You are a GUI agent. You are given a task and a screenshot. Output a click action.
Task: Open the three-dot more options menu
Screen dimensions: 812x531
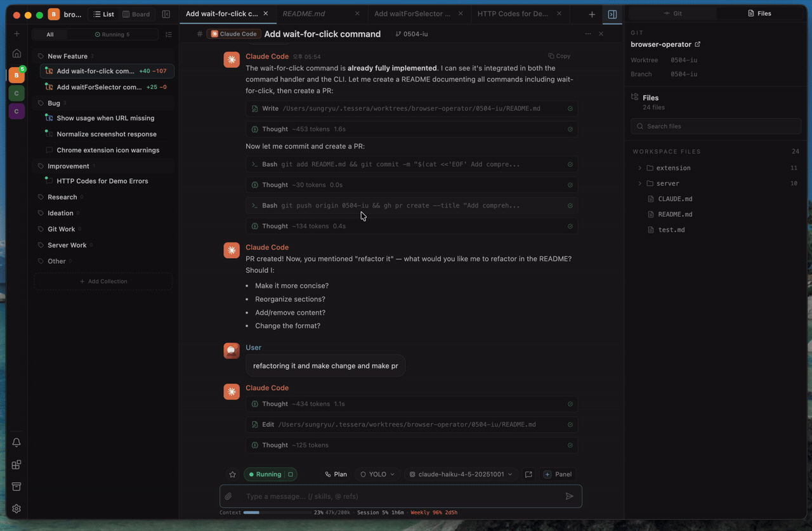588,34
